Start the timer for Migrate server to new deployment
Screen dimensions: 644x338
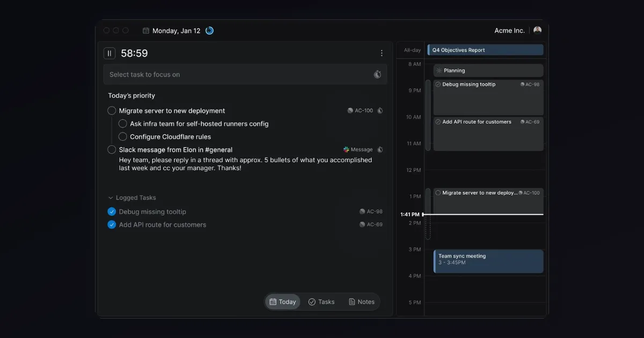(380, 111)
